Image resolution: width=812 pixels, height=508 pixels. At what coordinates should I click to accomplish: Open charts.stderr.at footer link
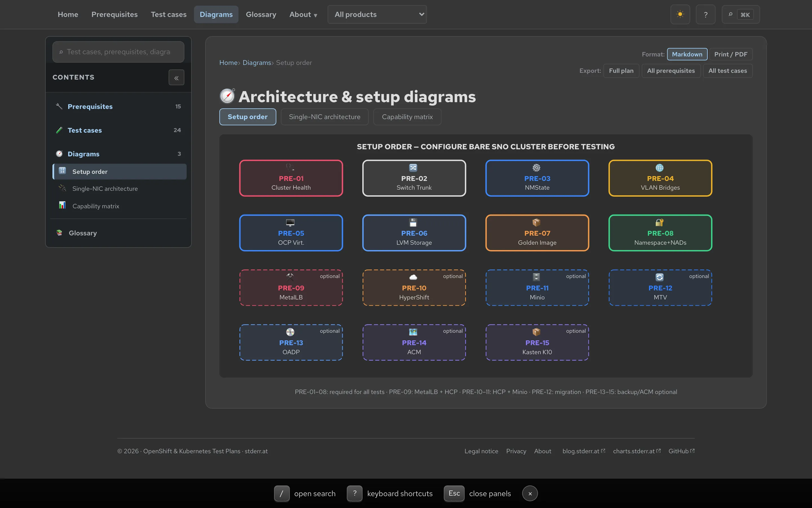[637, 451]
